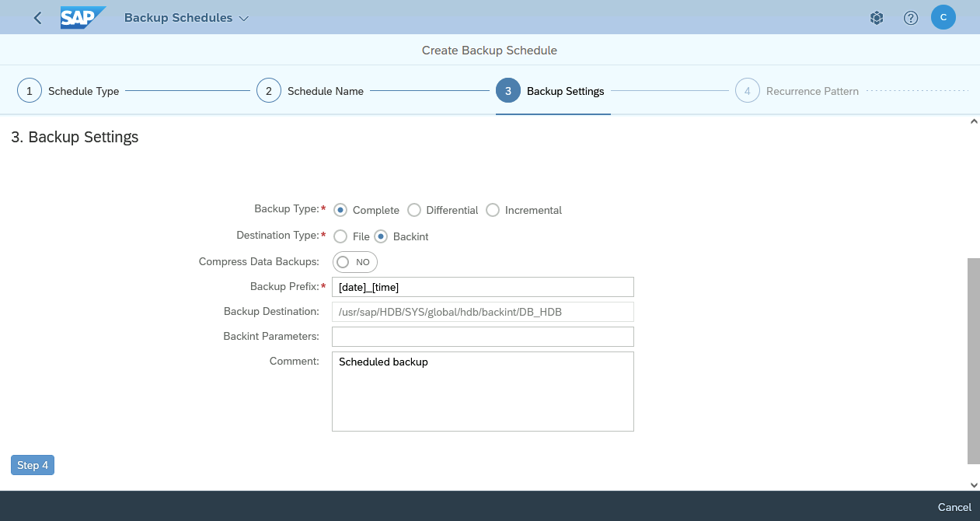This screenshot has width=980, height=521.
Task: Select the Differential backup type
Action: [414, 210]
